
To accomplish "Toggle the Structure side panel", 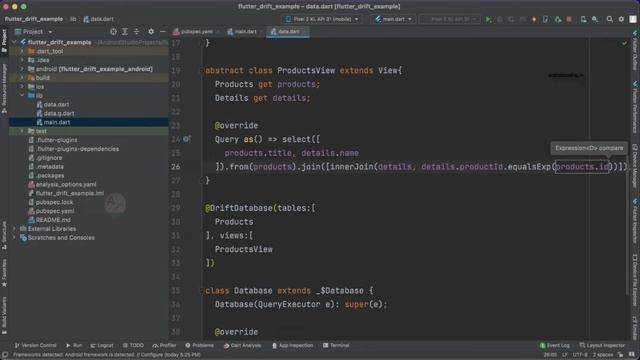I will coord(4,235).
